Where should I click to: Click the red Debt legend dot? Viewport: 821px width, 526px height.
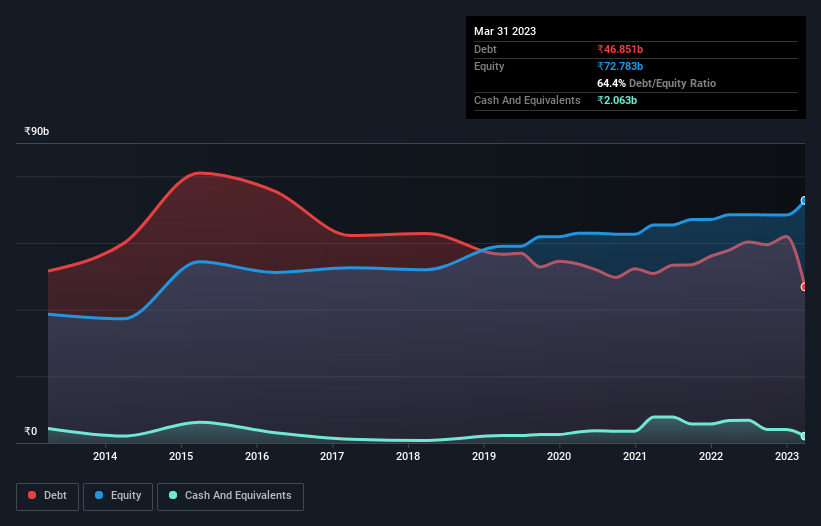tap(32, 495)
